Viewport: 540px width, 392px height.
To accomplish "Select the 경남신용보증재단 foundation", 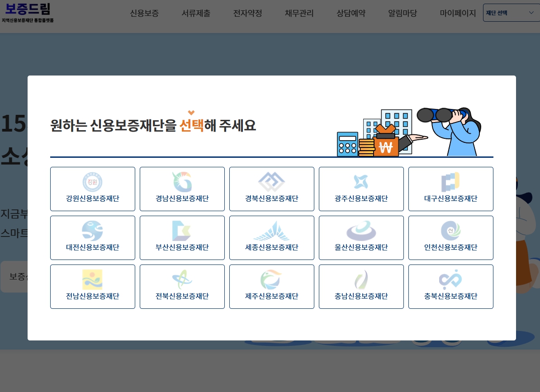I will pos(182,189).
